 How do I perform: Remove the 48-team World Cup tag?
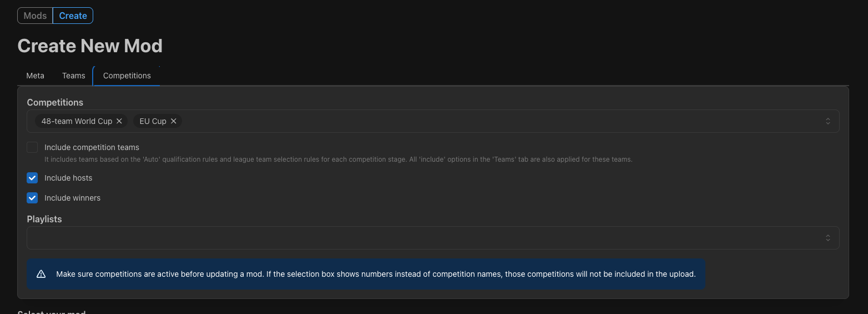tap(119, 121)
